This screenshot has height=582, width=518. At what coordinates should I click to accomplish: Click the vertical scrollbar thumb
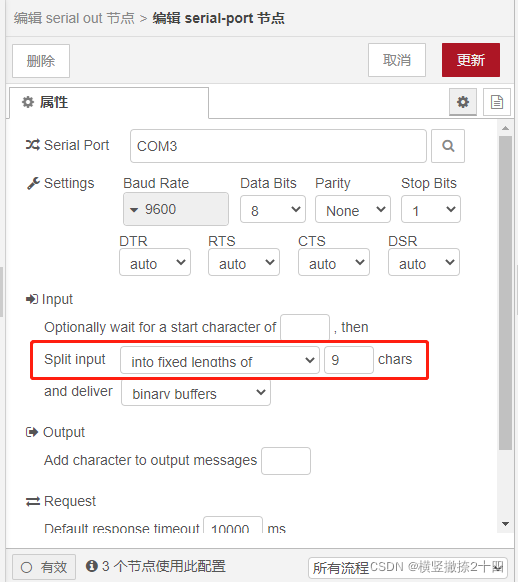505,293
